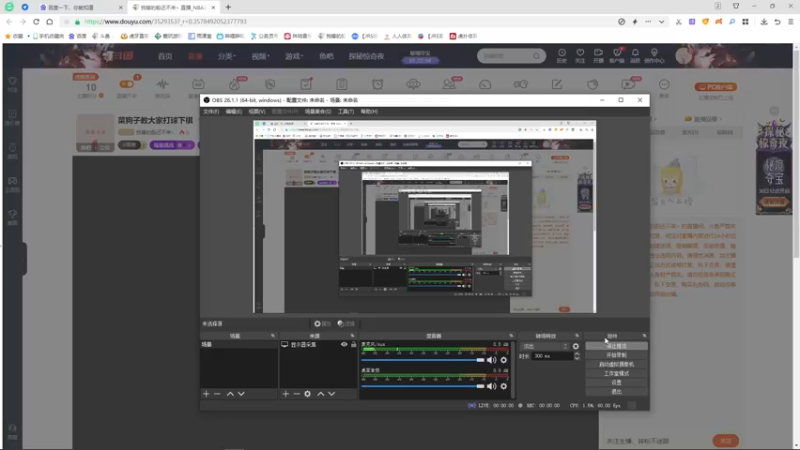Open Douyu 鱼吧 link in header
This screenshot has height=450, width=800.
pos(326,56)
